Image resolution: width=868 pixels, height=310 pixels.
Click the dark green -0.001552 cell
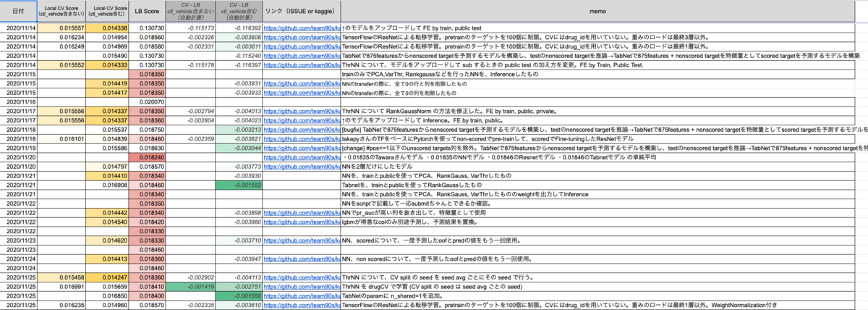pos(238,185)
